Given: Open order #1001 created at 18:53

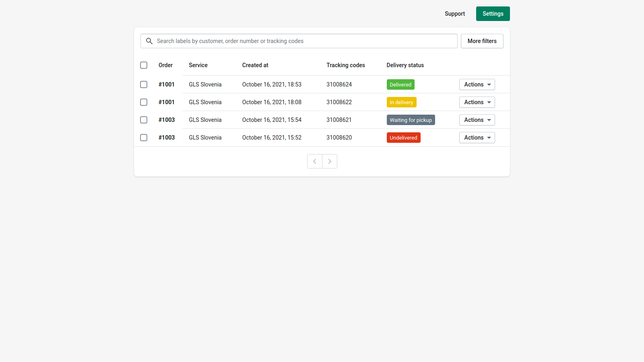Looking at the screenshot, I should point(166,84).
